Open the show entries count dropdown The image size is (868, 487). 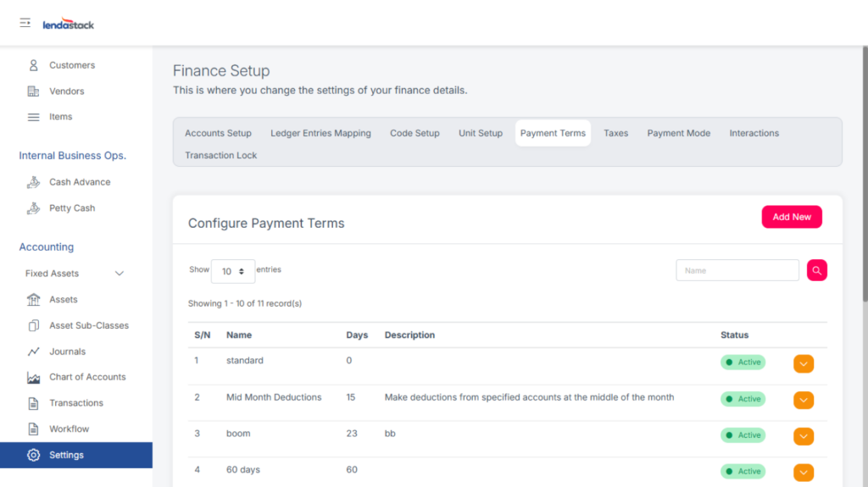[x=232, y=271]
